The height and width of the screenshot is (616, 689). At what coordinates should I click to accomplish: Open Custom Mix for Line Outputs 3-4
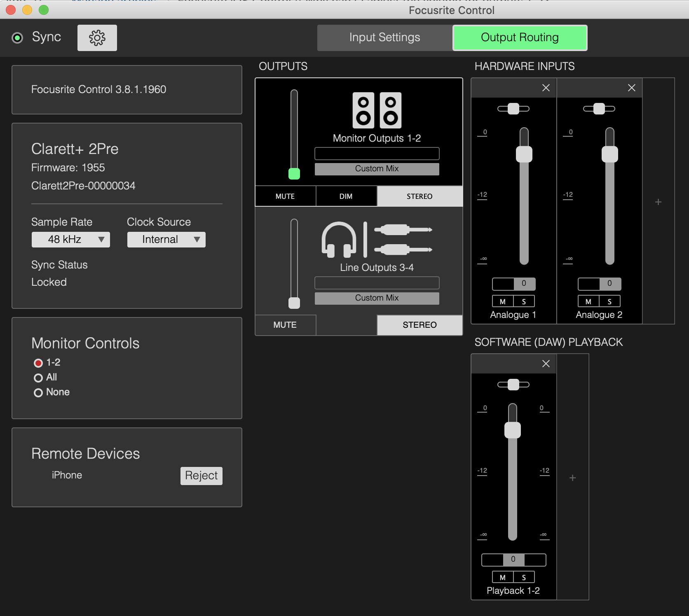(x=376, y=298)
